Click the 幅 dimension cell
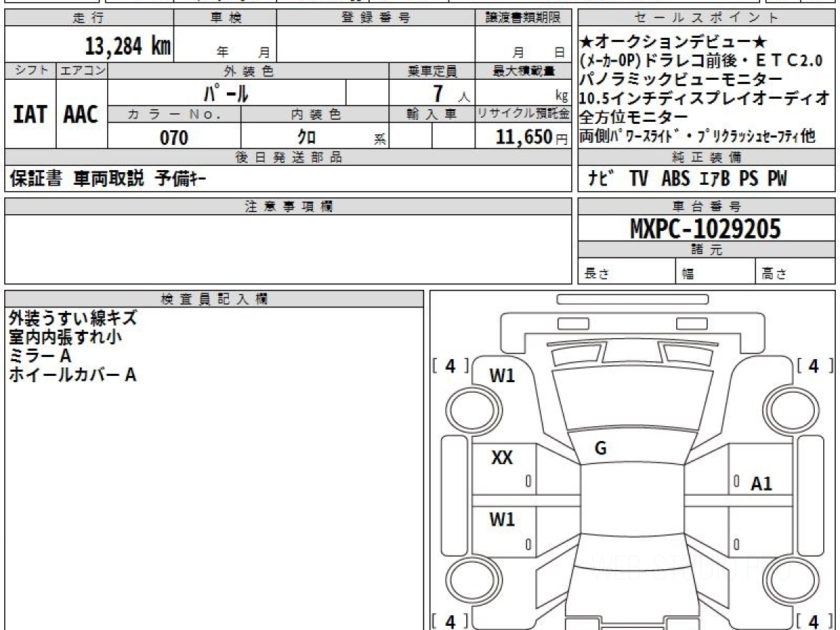840x630 pixels. coord(715,272)
